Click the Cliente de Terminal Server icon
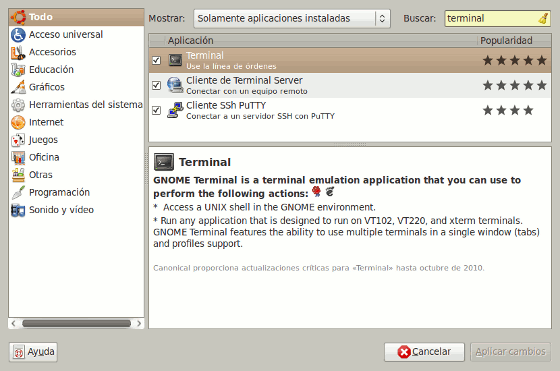The height and width of the screenshot is (371, 560). tap(175, 85)
